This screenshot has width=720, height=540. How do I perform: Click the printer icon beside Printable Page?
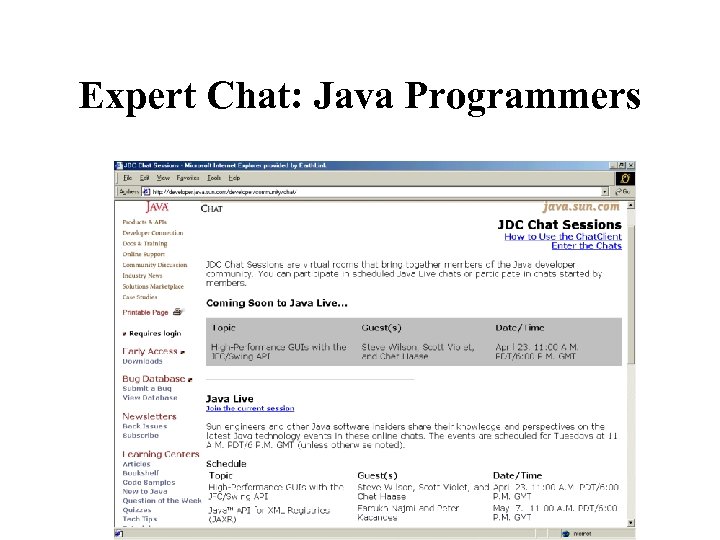[x=178, y=312]
